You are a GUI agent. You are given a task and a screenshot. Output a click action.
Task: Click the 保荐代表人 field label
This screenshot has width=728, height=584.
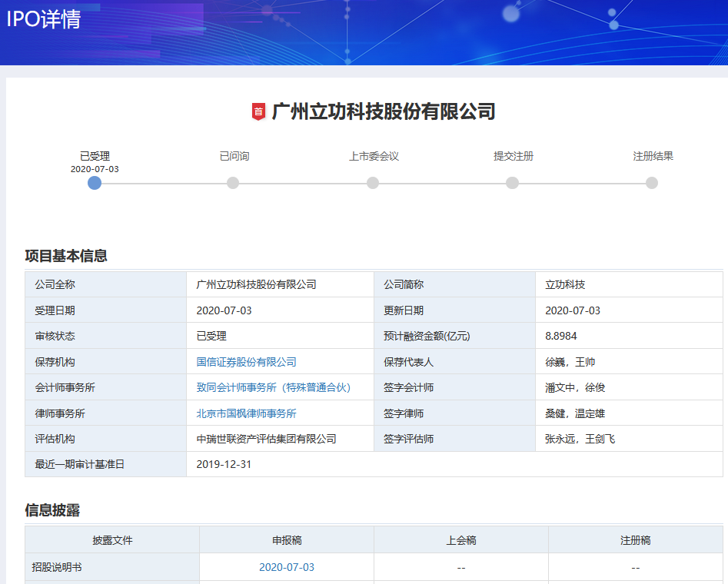408,362
